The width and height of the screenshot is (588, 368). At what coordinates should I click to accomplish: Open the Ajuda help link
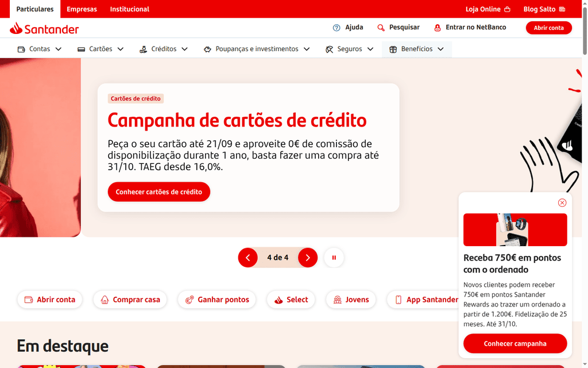coord(348,28)
